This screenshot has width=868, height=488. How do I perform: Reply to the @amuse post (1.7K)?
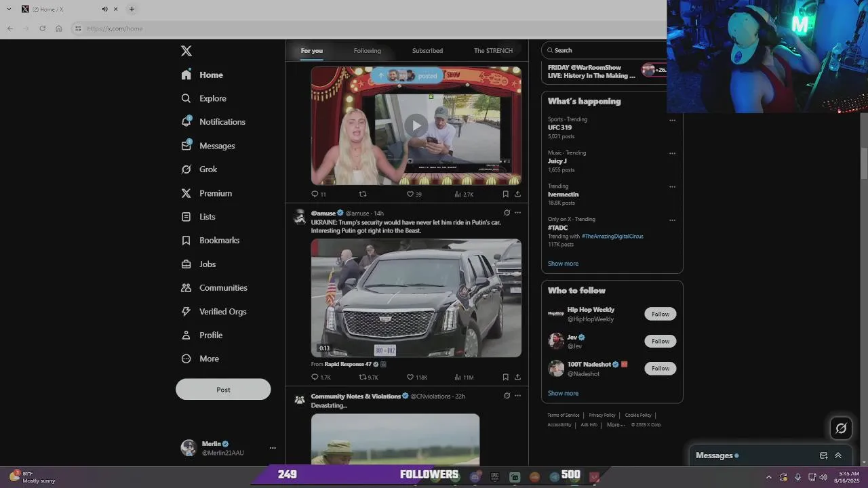point(321,377)
